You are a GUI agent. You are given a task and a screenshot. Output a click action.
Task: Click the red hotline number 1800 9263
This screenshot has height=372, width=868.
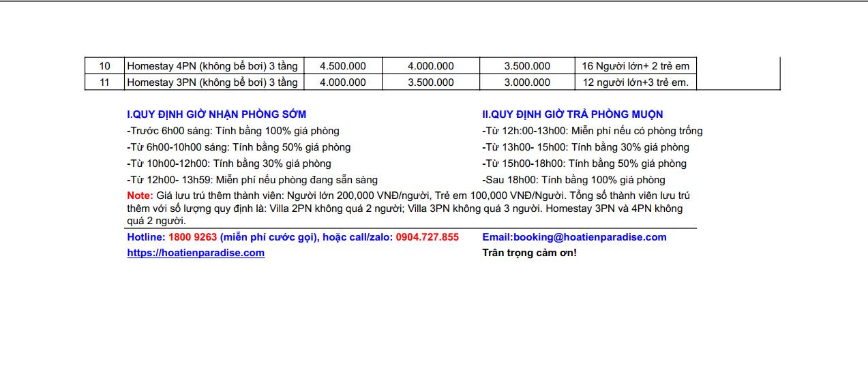tap(192, 237)
